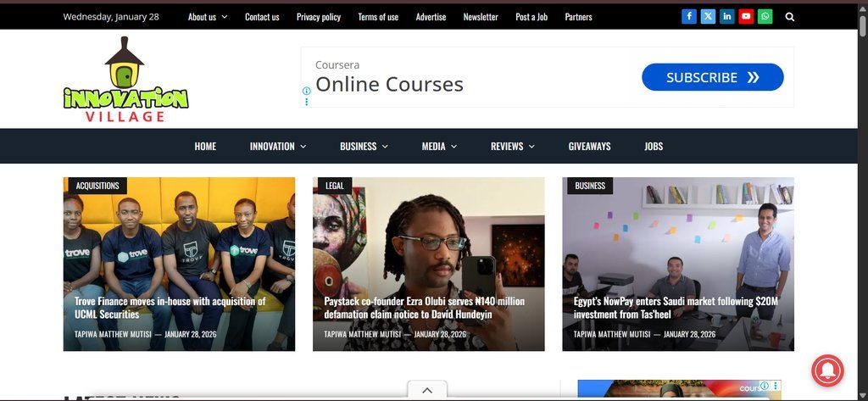Open the Advertise link
The width and height of the screenshot is (868, 401).
click(x=431, y=17)
